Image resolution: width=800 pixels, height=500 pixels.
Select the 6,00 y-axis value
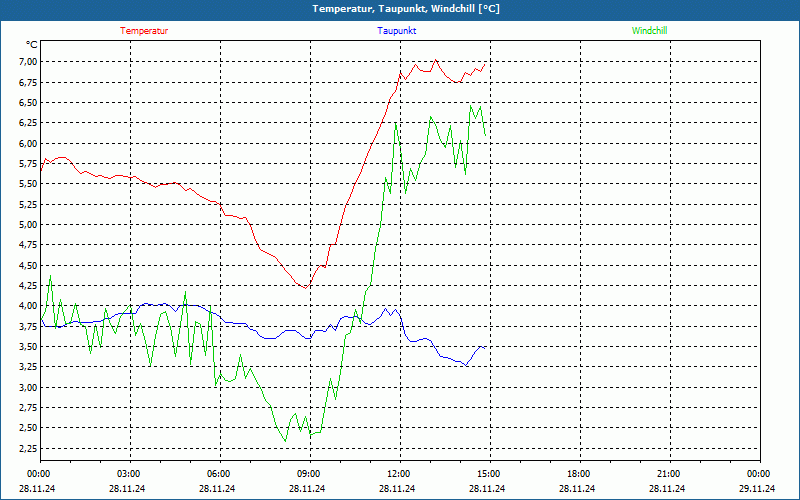click(29, 143)
